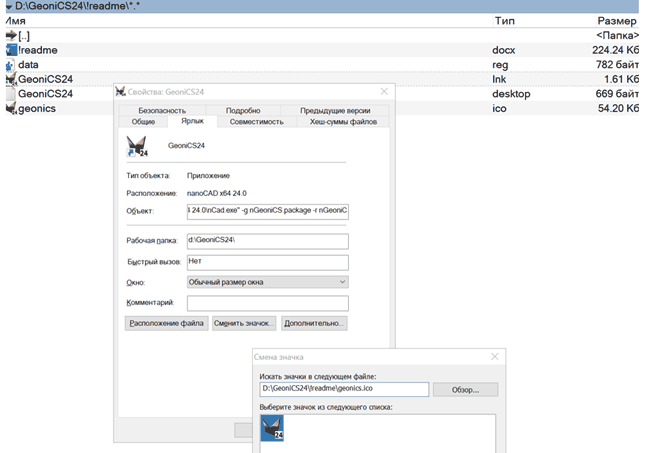Image resolution: width=646 pixels, height=453 pixels.
Task: Click the Обзор button in Смена значка
Action: 466,390
